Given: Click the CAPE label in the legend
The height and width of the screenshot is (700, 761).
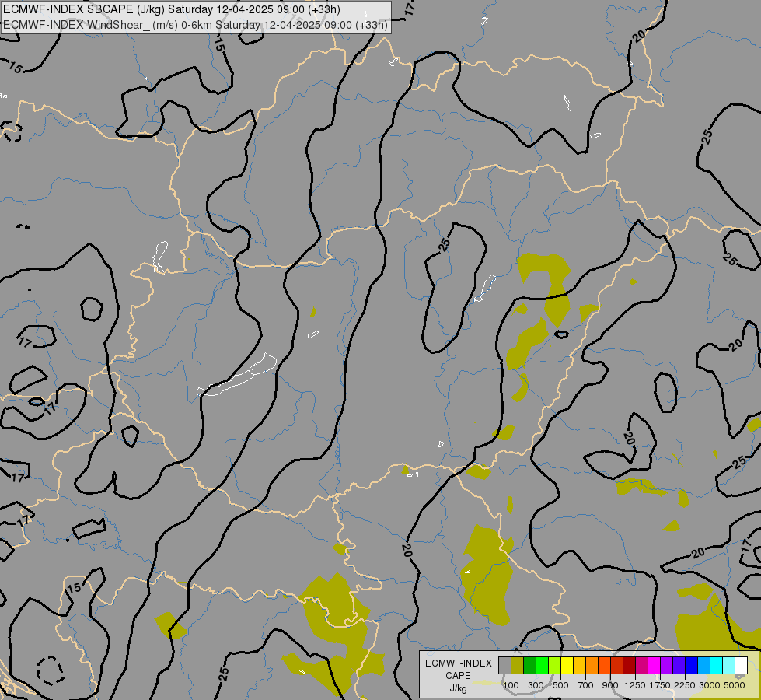Looking at the screenshot, I should tap(458, 676).
